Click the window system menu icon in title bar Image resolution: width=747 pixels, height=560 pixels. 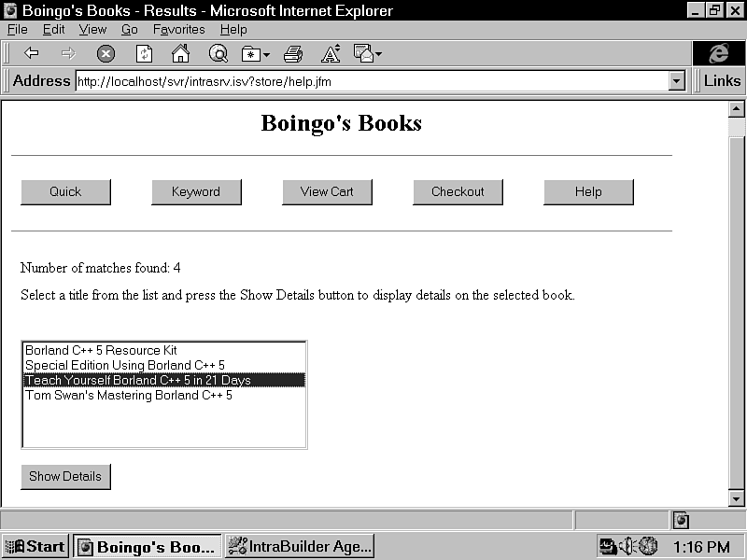[x=10, y=10]
